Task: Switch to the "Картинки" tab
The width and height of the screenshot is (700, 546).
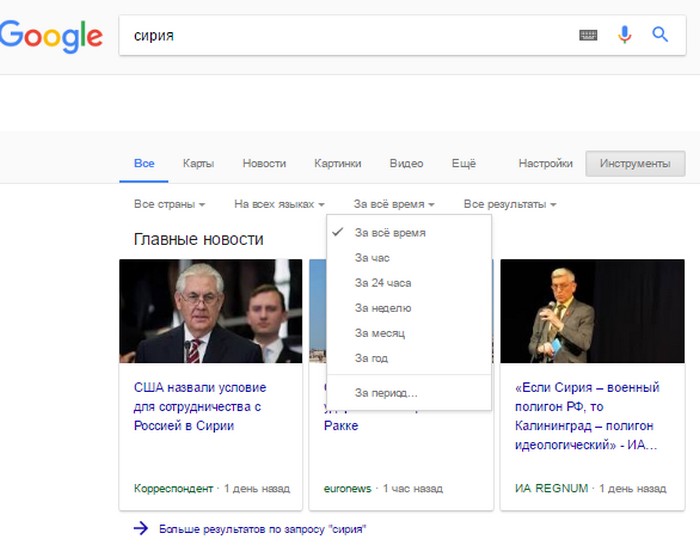Action: coord(337,163)
